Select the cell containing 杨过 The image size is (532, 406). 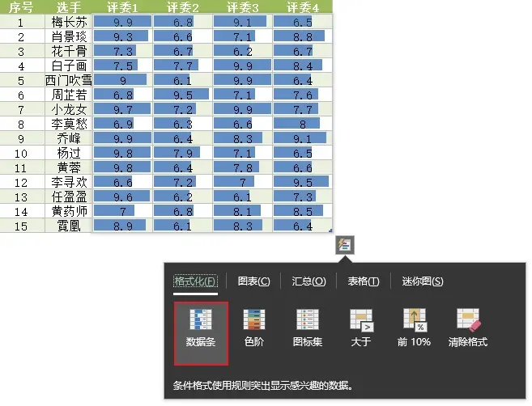pyautogui.click(x=69, y=153)
